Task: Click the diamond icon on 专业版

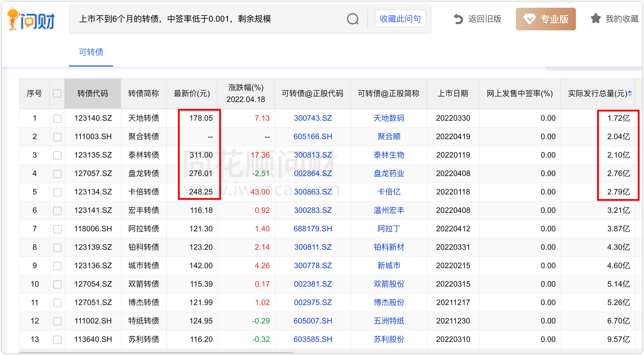Action: [x=529, y=19]
